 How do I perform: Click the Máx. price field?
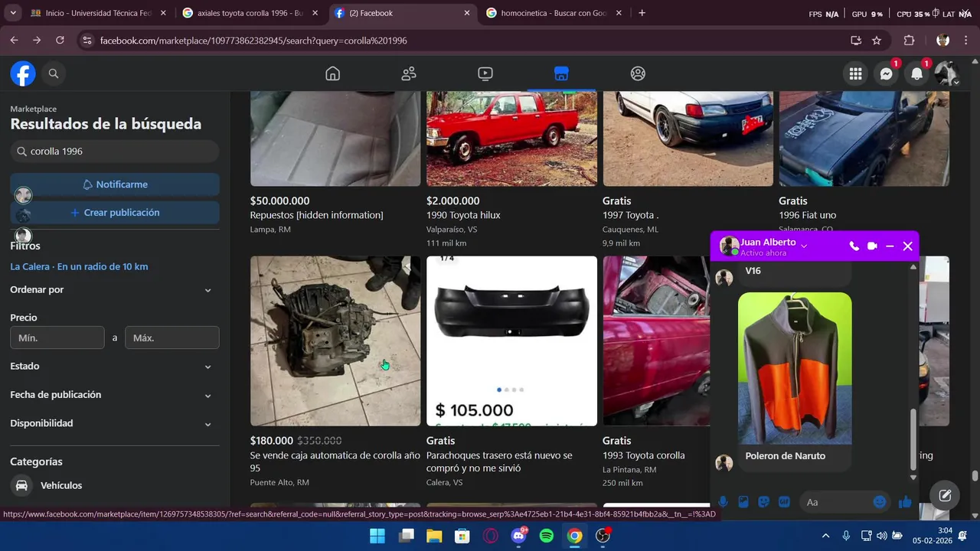point(172,337)
